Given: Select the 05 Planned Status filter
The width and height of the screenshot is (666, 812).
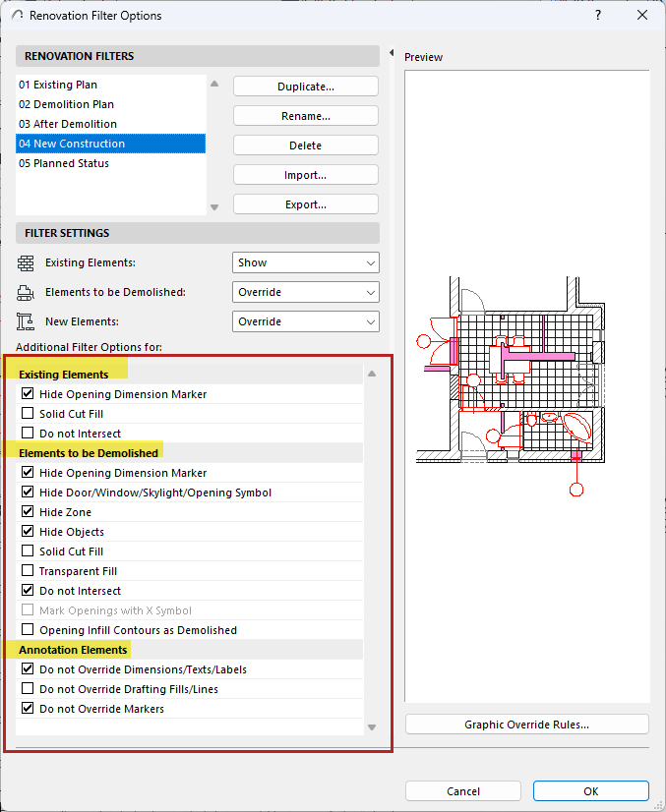Looking at the screenshot, I should (x=110, y=163).
